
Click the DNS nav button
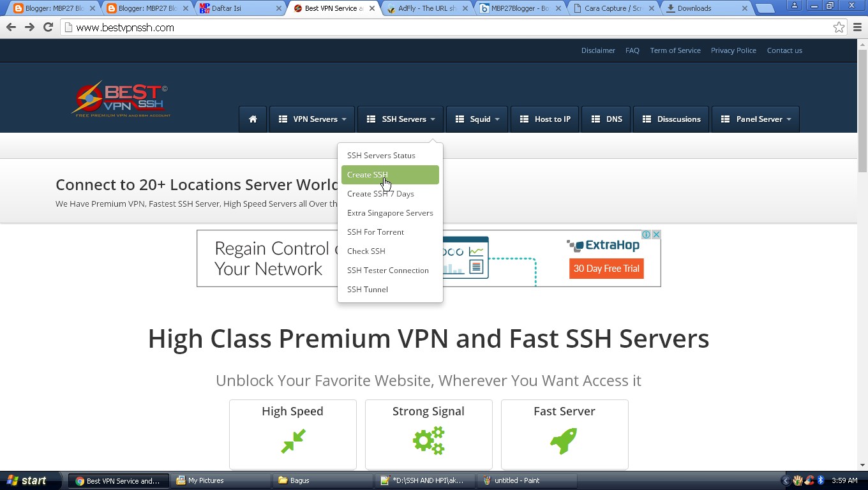[606, 119]
